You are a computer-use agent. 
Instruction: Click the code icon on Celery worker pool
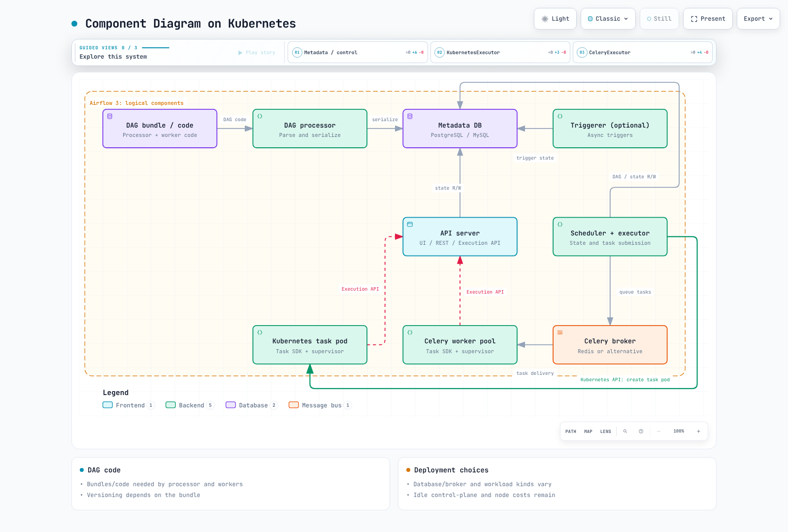click(x=410, y=332)
